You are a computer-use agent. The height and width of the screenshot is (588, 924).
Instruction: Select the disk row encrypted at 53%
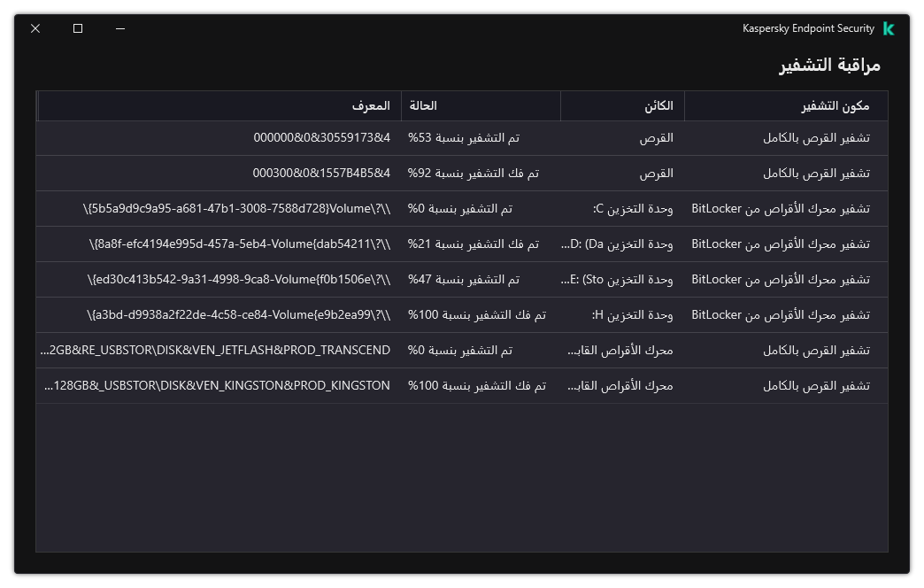click(460, 137)
